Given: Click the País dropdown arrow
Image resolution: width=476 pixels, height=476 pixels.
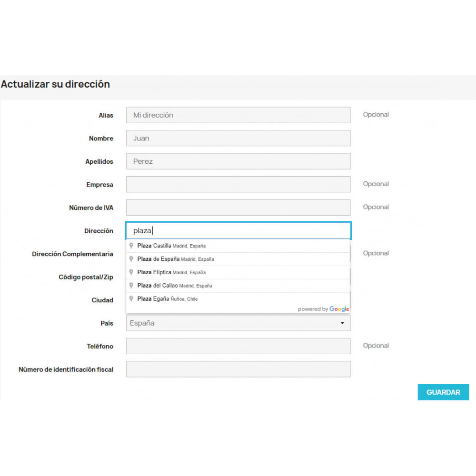Looking at the screenshot, I should click(342, 323).
